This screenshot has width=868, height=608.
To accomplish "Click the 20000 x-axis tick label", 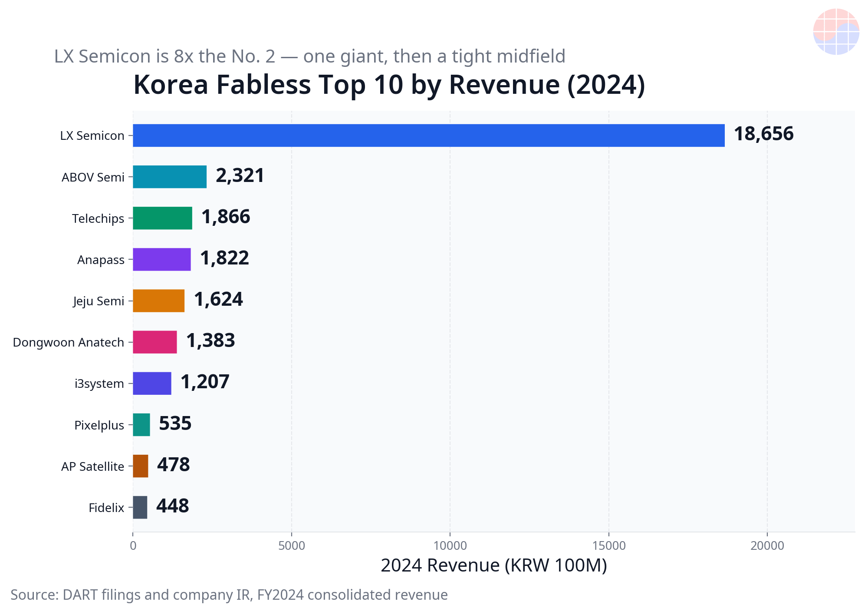I will pyautogui.click(x=767, y=546).
